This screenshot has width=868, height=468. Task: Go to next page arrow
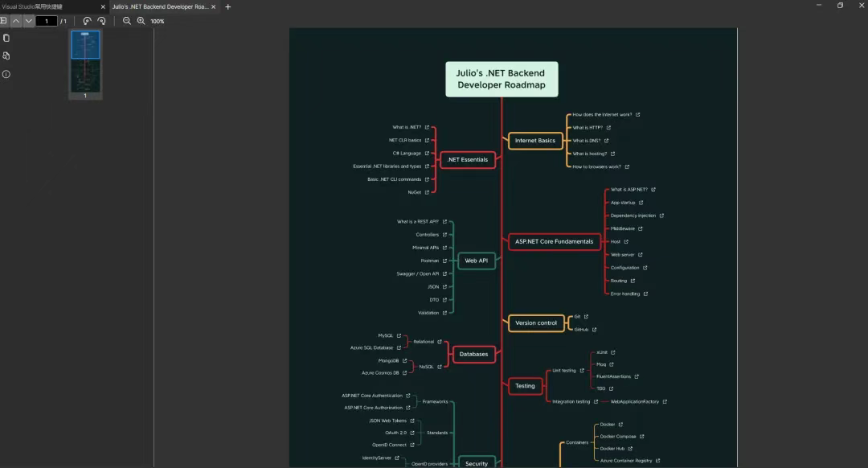(28, 20)
